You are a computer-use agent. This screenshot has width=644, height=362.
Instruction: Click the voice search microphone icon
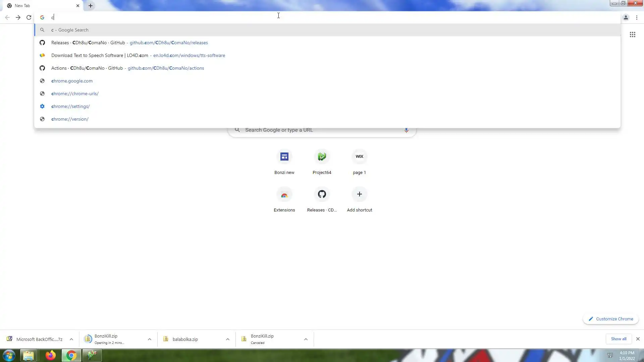pyautogui.click(x=406, y=130)
